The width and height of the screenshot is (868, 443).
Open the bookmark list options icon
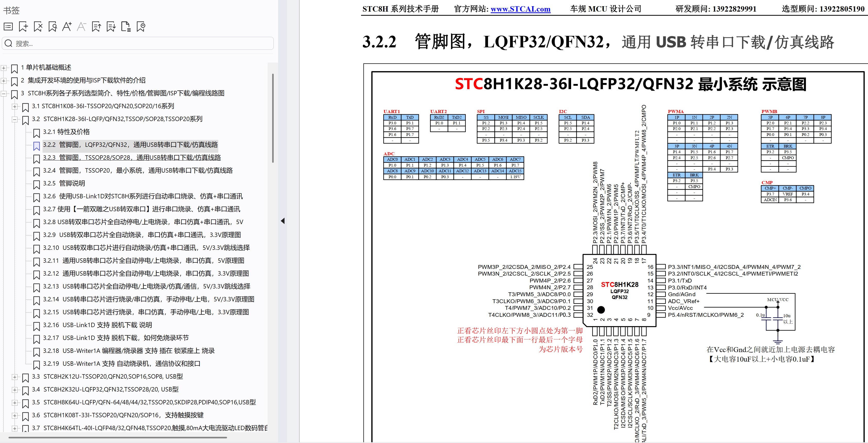(x=9, y=27)
